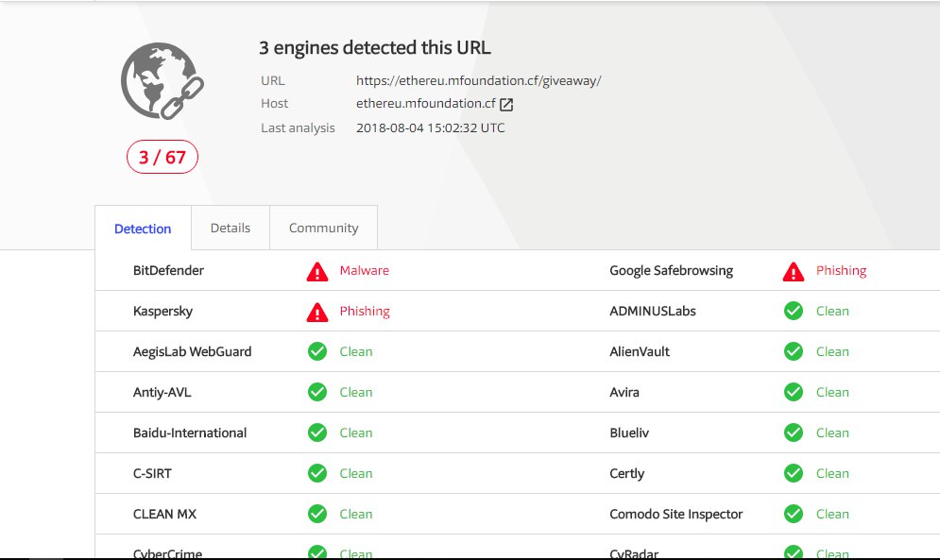The width and height of the screenshot is (940, 560).
Task: Click the green check icon for CLEAN MX
Action: tap(317, 514)
